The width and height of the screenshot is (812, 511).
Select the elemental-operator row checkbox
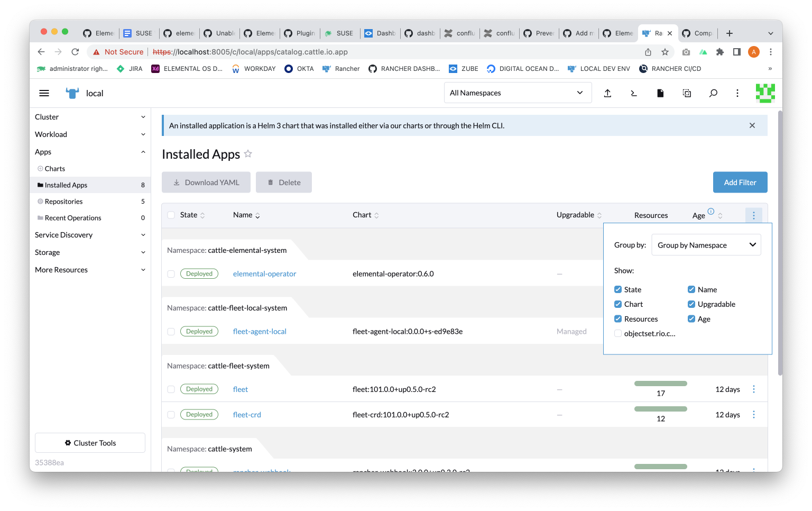pos(171,274)
